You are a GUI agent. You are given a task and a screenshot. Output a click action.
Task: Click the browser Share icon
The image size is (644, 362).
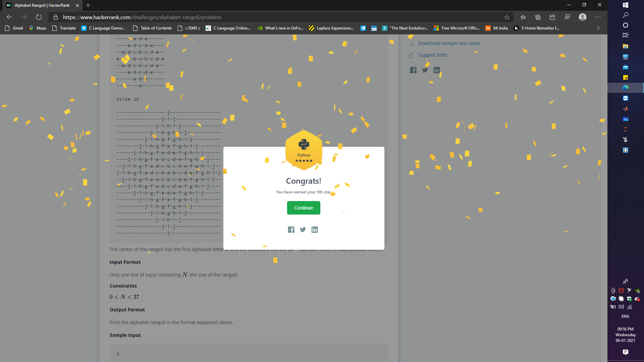[552, 17]
